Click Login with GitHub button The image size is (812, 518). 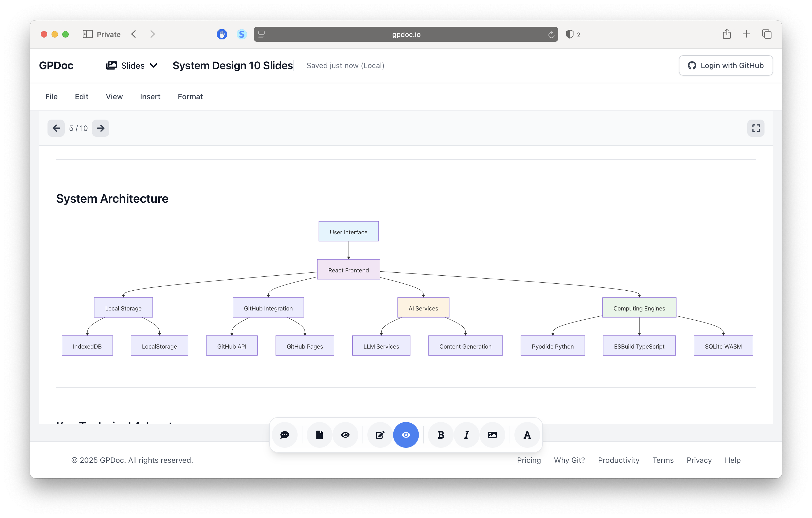click(726, 65)
